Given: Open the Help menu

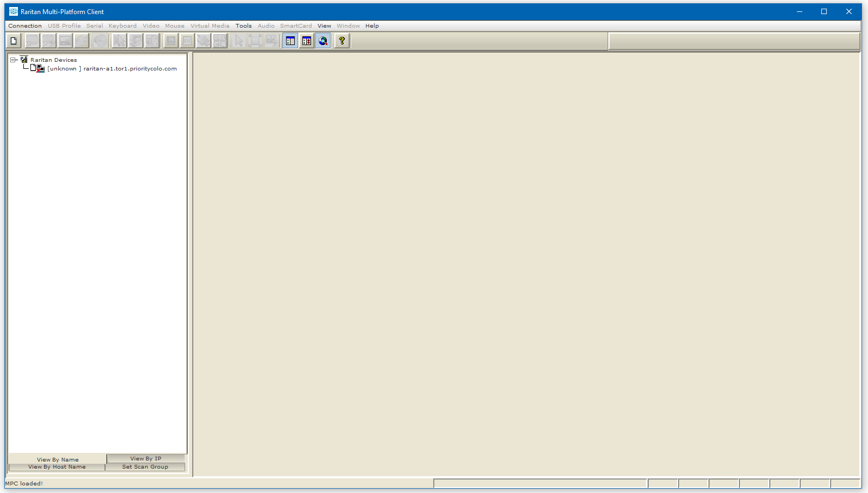Looking at the screenshot, I should [372, 26].
